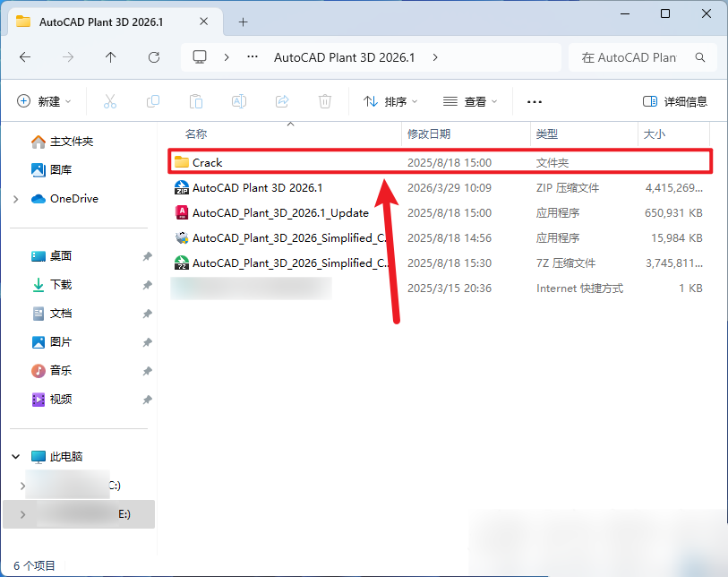Expand the chevron after the computer icon
Image resolution: width=728 pixels, height=577 pixels.
point(227,57)
